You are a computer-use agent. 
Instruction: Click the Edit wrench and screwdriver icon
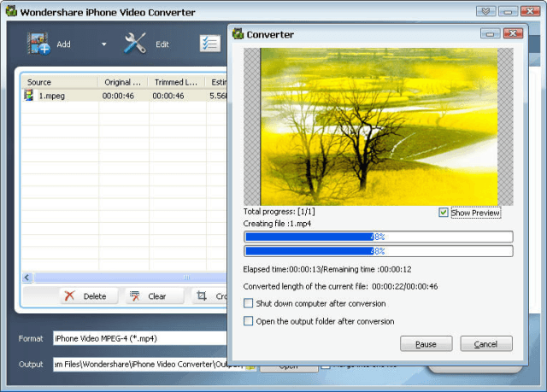click(x=135, y=44)
